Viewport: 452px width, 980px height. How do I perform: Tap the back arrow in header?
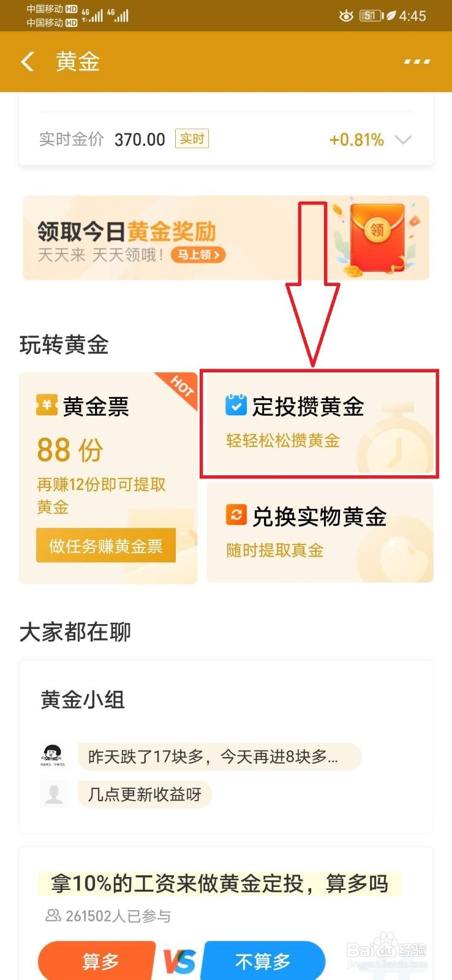click(28, 61)
